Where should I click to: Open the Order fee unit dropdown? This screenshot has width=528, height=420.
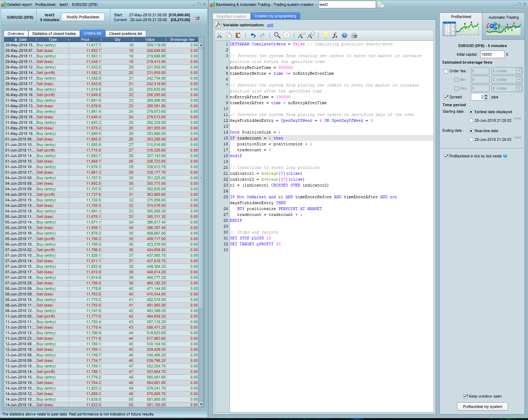[519, 71]
